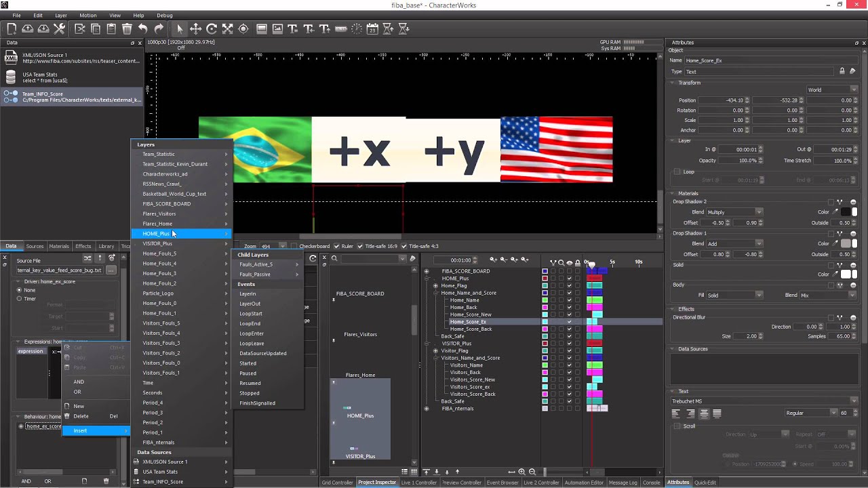This screenshot has width=868, height=488.
Task: Open the Regular font style dropdown
Action: pyautogui.click(x=811, y=413)
